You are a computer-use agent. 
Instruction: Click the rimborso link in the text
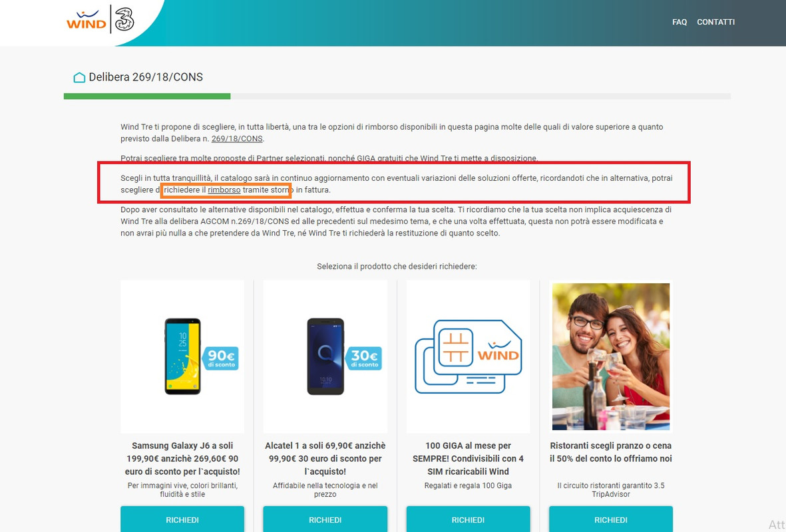(224, 190)
